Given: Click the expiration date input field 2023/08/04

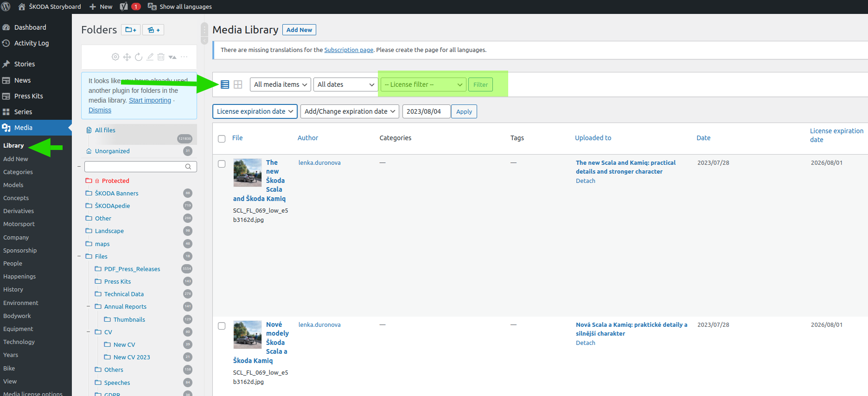Looking at the screenshot, I should [426, 111].
